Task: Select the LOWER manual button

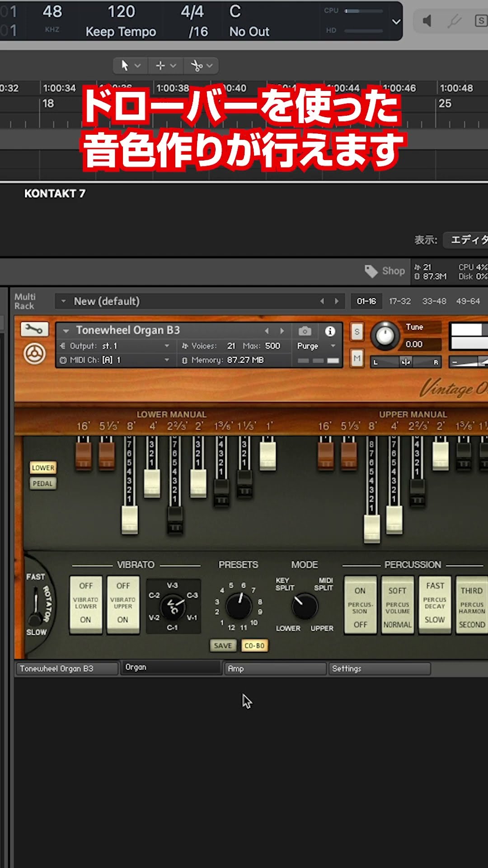Action: pos(43,467)
